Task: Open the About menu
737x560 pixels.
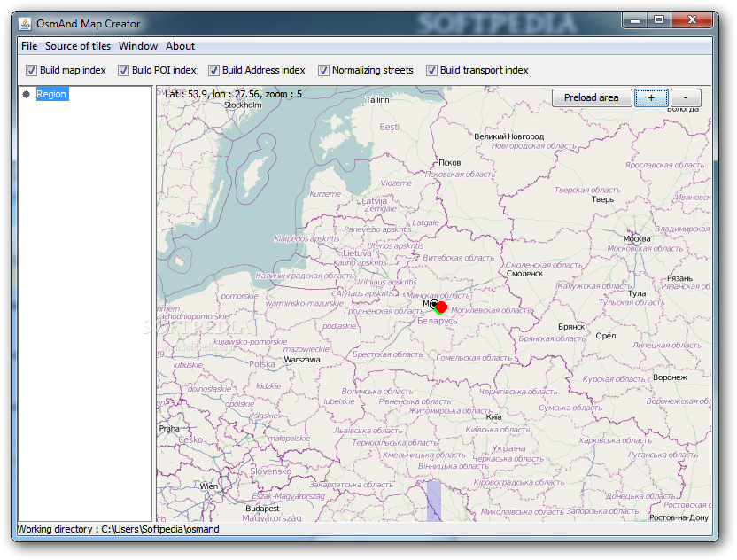Action: [x=180, y=46]
